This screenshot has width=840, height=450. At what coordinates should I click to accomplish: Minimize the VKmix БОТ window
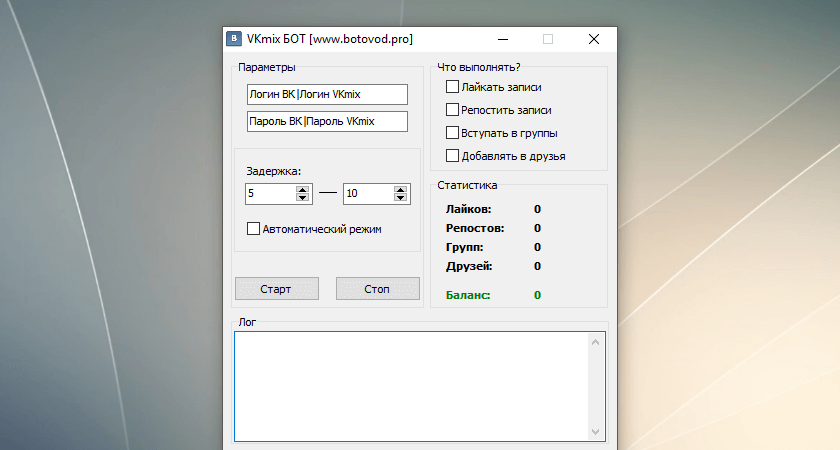502,39
